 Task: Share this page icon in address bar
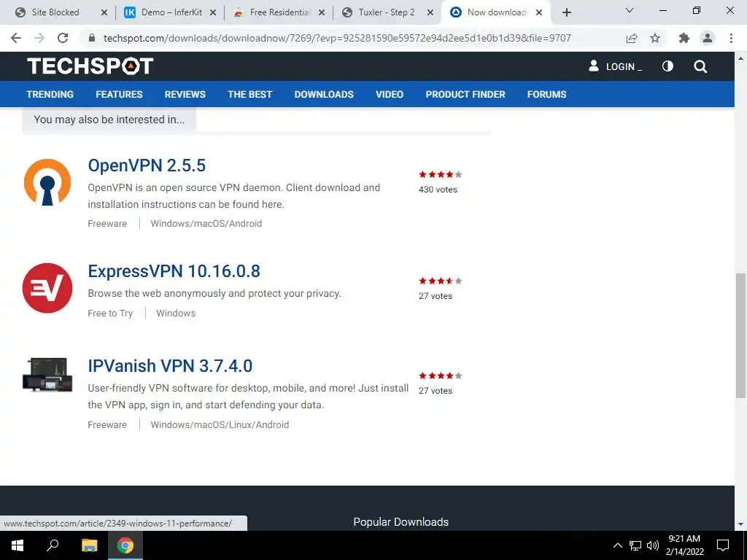click(632, 38)
